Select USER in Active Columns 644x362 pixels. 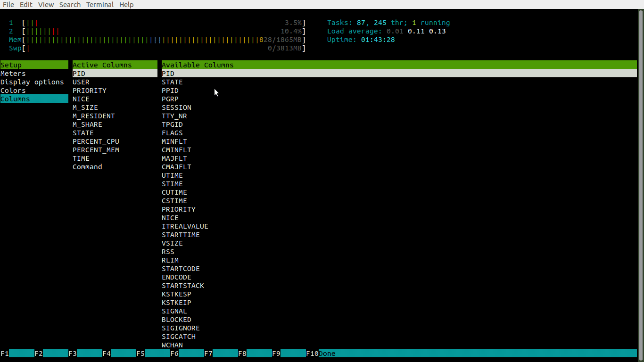pyautogui.click(x=81, y=82)
